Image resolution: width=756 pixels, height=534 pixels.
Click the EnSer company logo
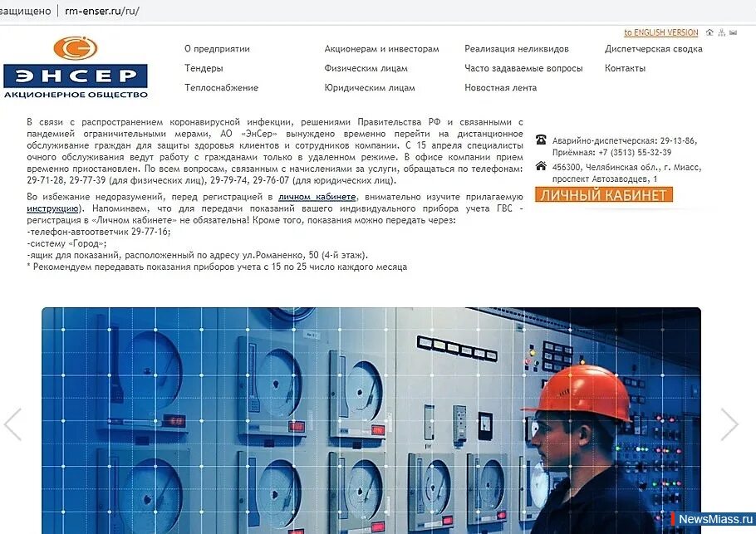(x=76, y=67)
